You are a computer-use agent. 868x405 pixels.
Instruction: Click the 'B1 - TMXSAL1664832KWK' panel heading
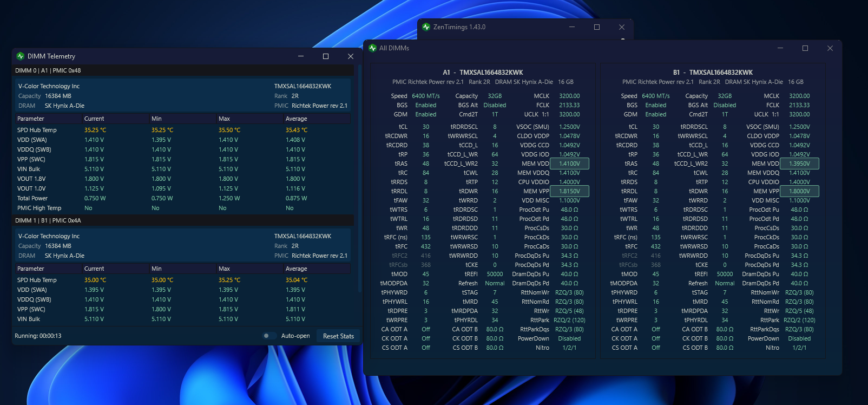[x=713, y=73]
